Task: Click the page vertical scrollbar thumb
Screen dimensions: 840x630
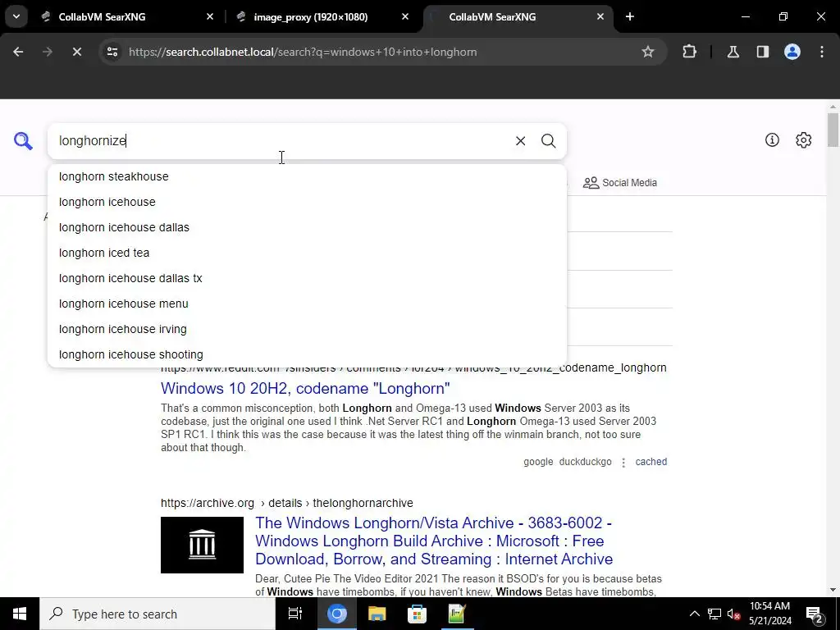Action: pos(833,130)
